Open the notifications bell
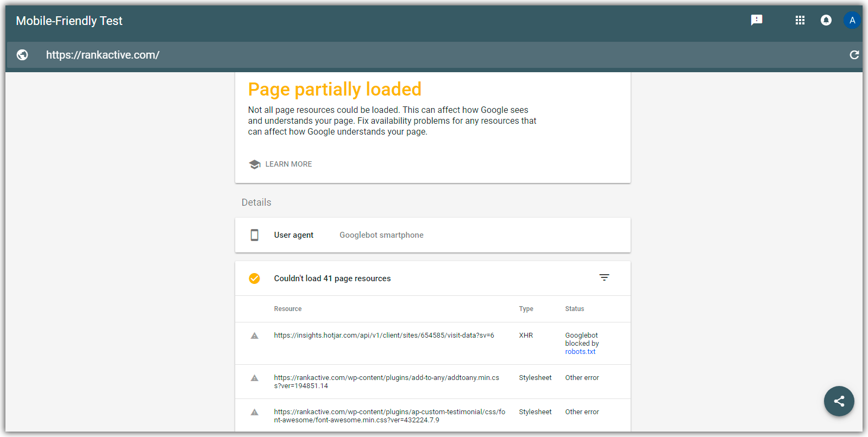Image resolution: width=868 pixels, height=437 pixels. (x=826, y=20)
